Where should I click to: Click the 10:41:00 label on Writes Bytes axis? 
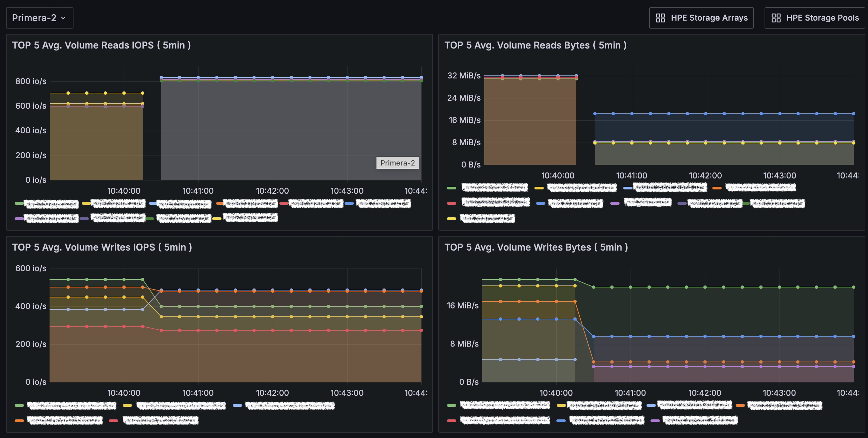tap(630, 393)
